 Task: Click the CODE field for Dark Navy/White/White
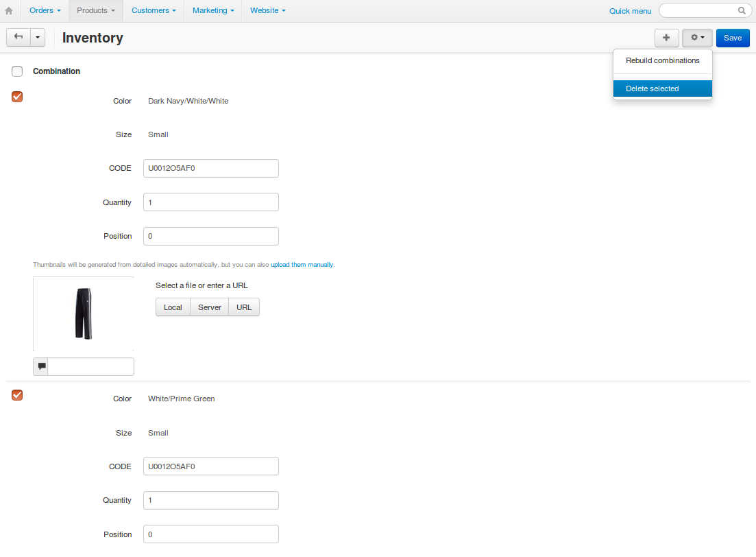tap(211, 169)
